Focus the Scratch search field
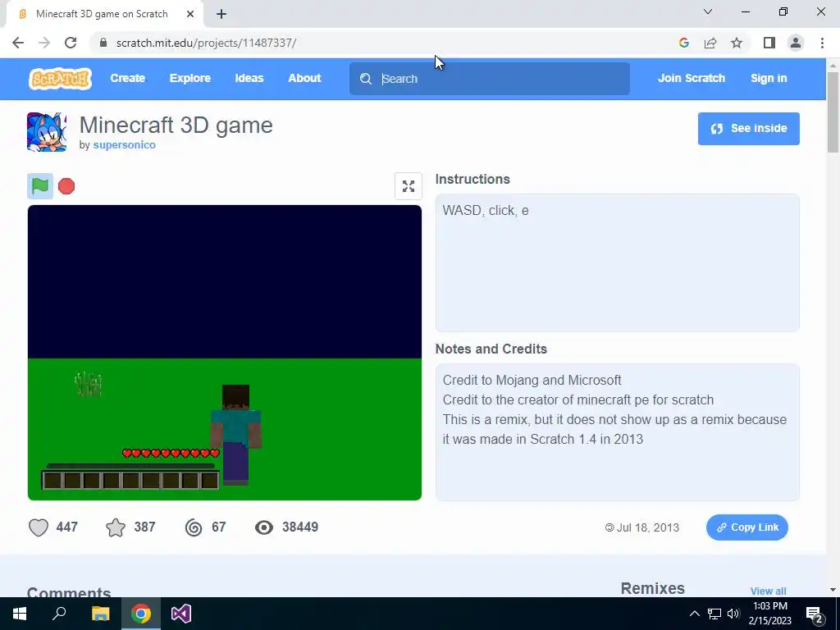840x630 pixels. (490, 79)
